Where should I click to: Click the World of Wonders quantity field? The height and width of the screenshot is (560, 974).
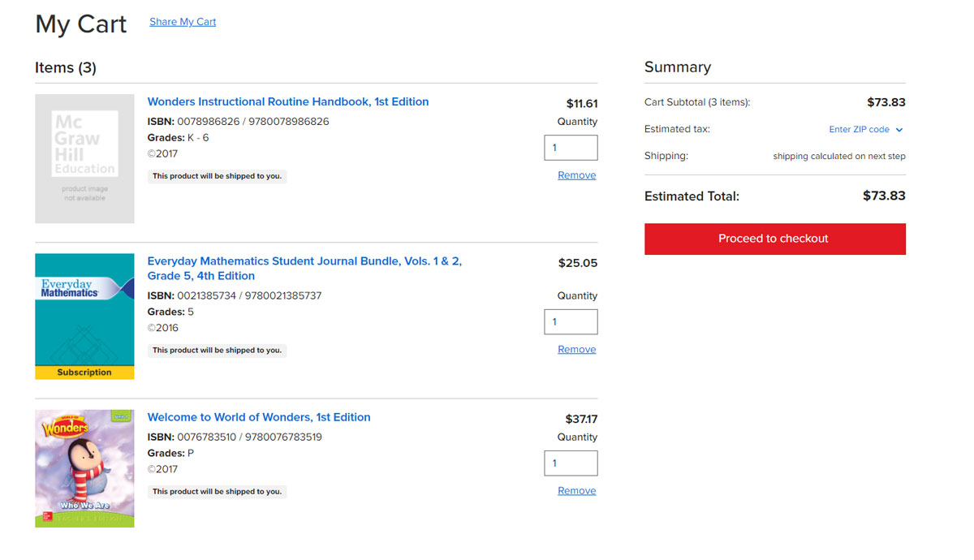571,463
